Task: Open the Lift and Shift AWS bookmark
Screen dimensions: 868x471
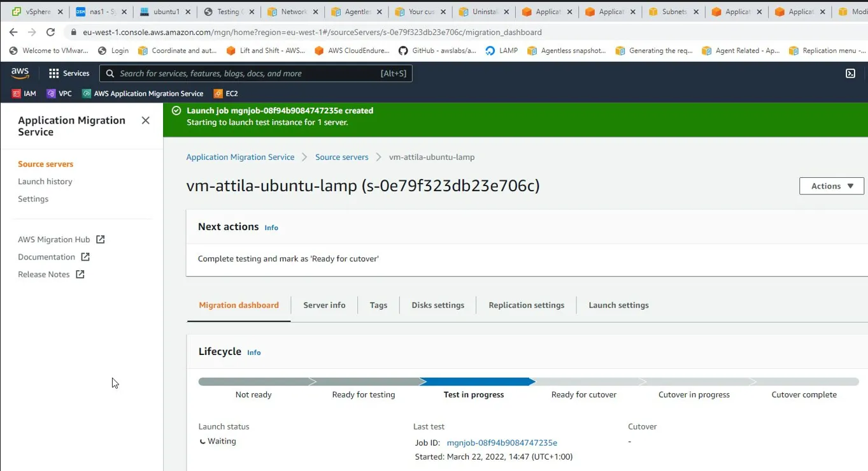Action: [266, 51]
